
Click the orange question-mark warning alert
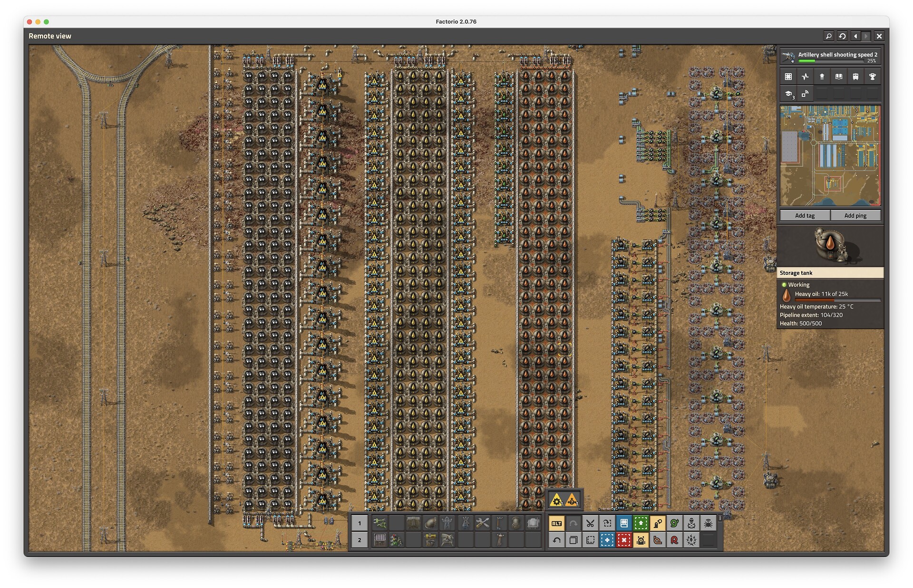572,501
